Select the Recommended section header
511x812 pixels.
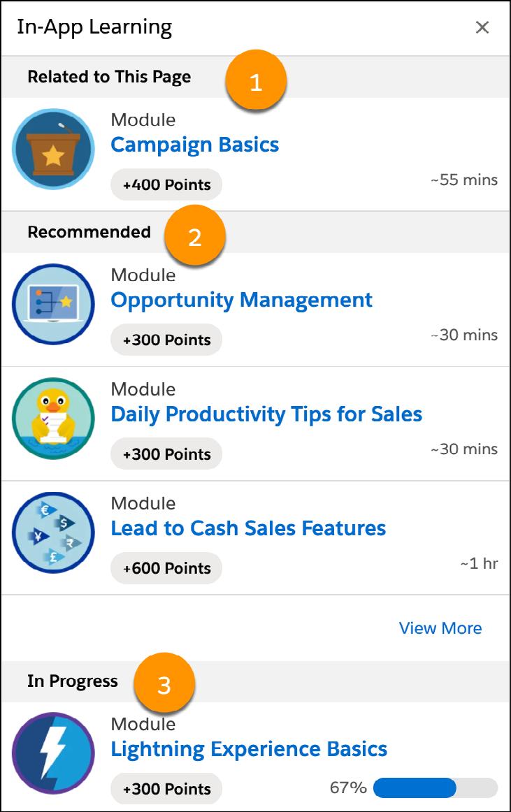(x=89, y=232)
